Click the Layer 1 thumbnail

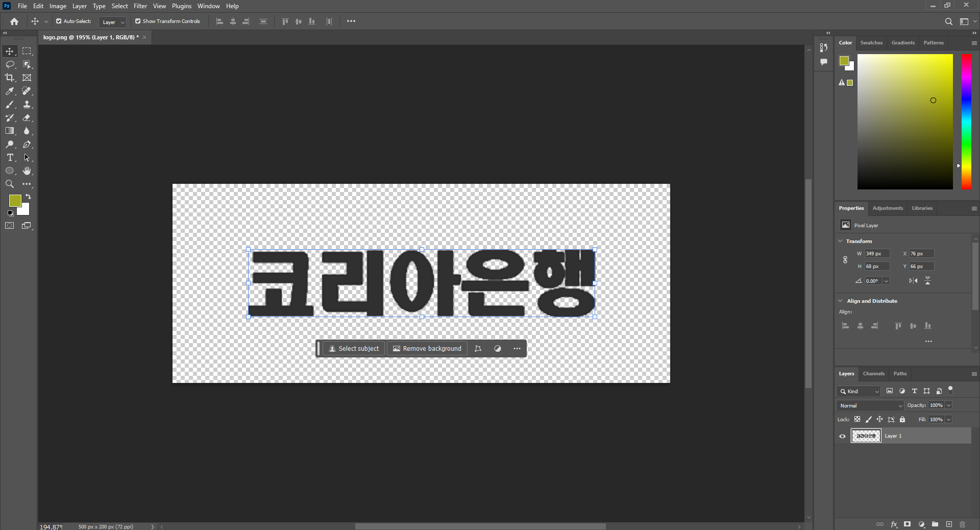pos(866,436)
